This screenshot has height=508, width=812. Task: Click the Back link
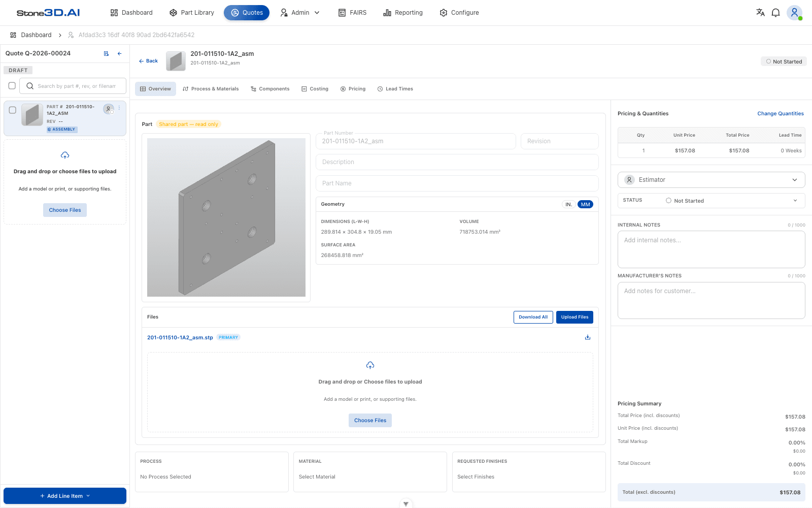coord(148,61)
